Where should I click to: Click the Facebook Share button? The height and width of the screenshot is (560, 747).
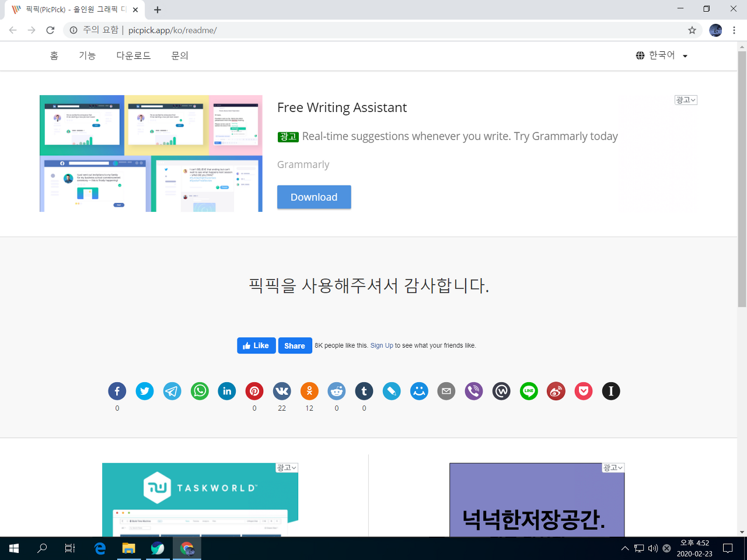point(295,345)
